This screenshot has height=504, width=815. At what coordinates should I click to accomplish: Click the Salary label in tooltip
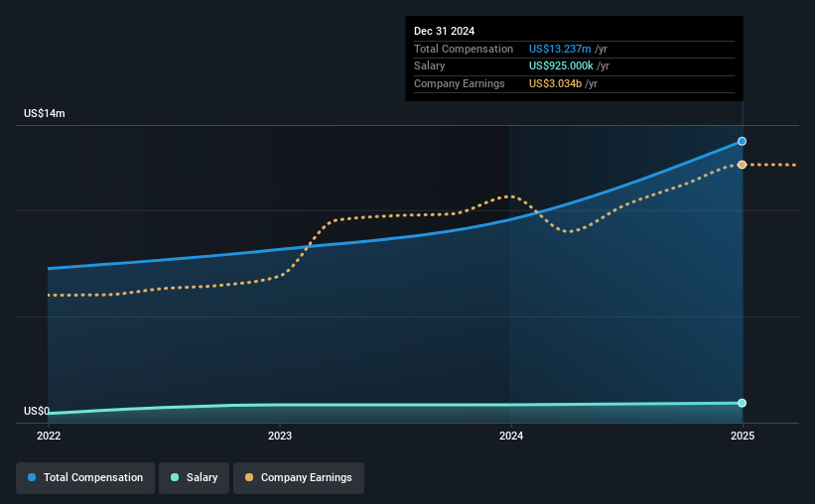(429, 66)
